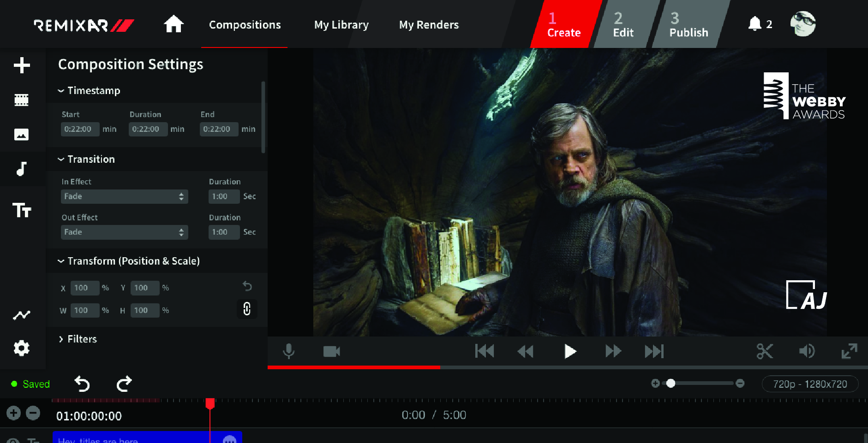Open the Compositions tab
The width and height of the screenshot is (868, 443).
pyautogui.click(x=245, y=25)
